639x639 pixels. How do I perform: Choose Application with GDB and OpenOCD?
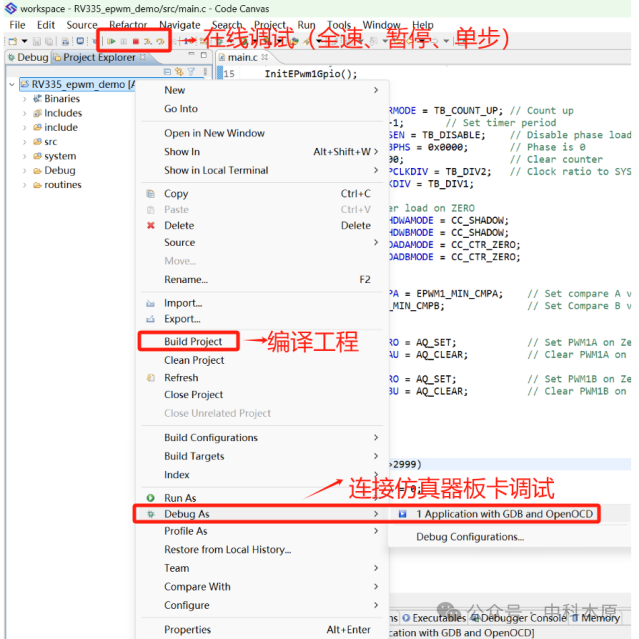tap(505, 514)
